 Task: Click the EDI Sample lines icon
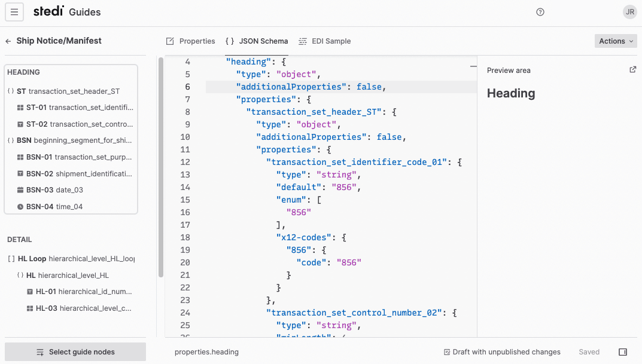tap(303, 41)
